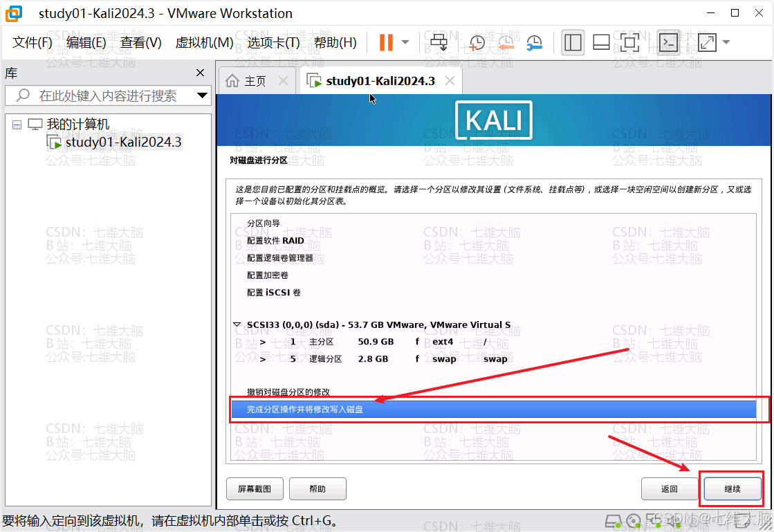The height and width of the screenshot is (532, 774).
Task: Open the 编辑(E) menu
Action: (x=86, y=43)
